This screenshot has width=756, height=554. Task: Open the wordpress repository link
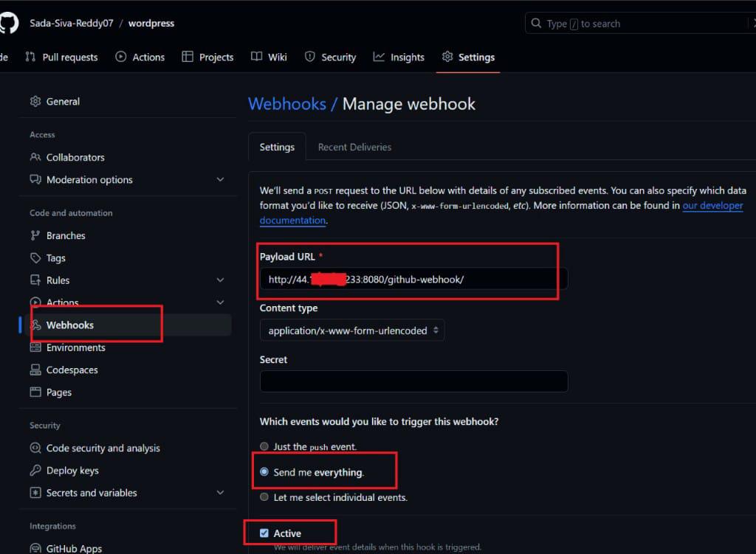click(151, 23)
